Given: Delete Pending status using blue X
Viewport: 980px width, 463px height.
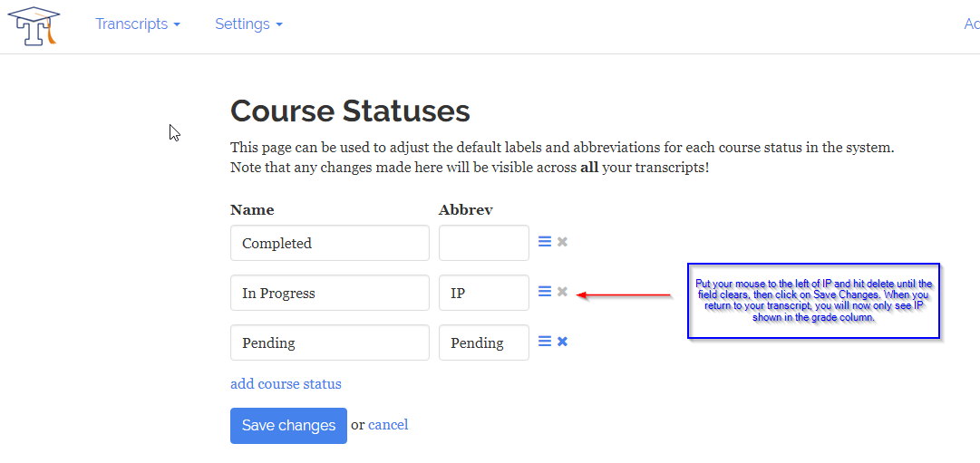Looking at the screenshot, I should pyautogui.click(x=562, y=342).
